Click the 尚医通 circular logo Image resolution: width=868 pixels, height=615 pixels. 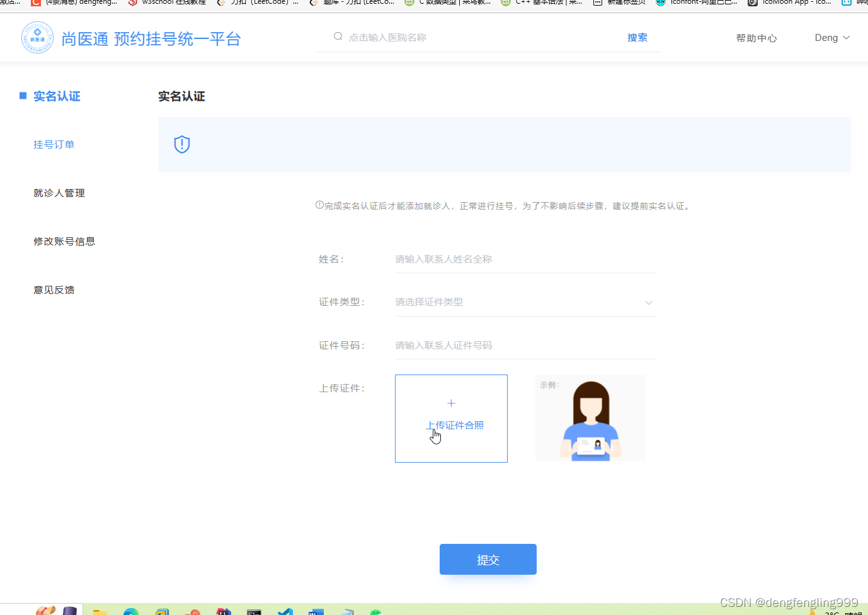(37, 38)
